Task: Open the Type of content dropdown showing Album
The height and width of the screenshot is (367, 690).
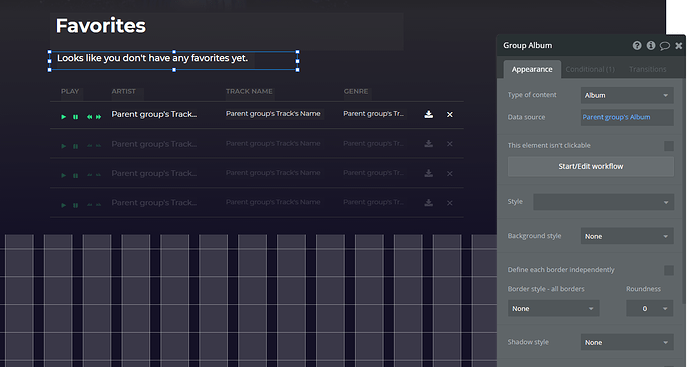Action: pyautogui.click(x=627, y=95)
